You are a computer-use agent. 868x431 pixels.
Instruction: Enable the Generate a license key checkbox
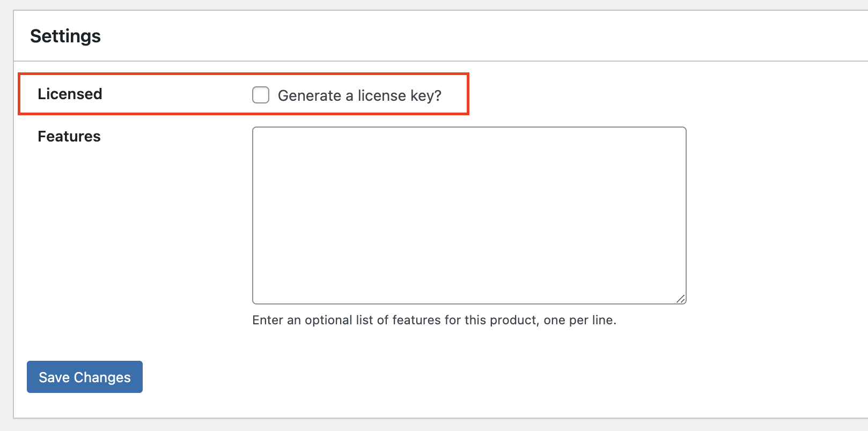260,94
